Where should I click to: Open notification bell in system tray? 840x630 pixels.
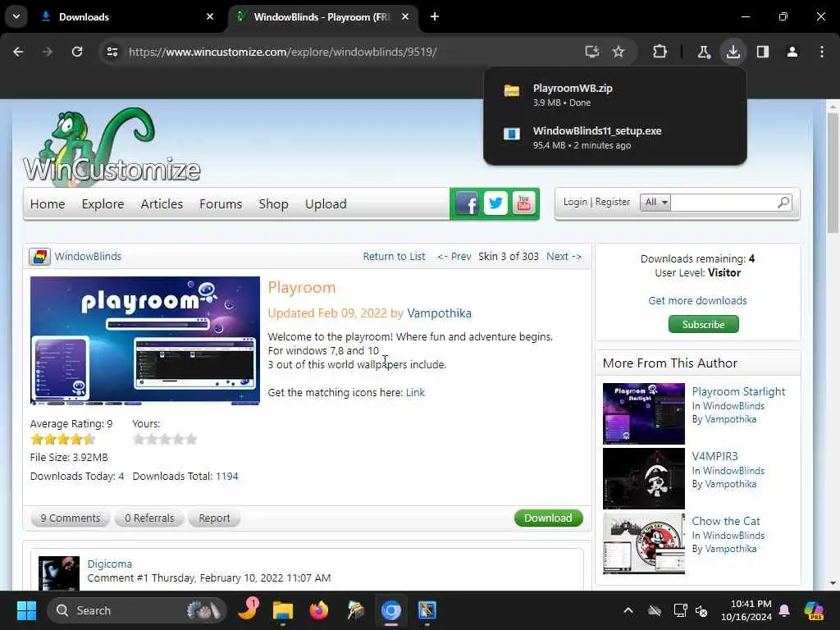(x=784, y=610)
